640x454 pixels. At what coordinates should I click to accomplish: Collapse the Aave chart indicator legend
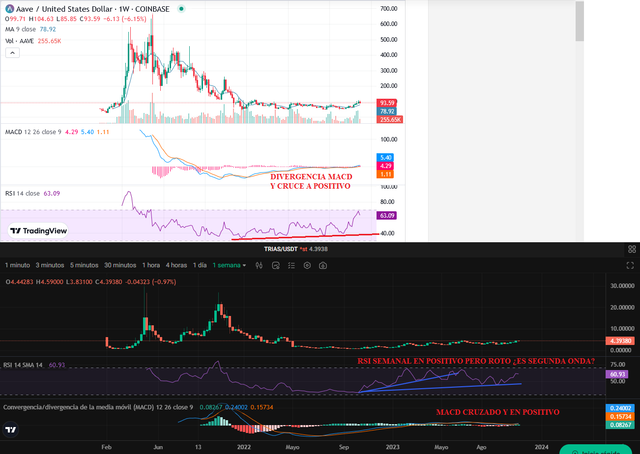(x=12, y=53)
